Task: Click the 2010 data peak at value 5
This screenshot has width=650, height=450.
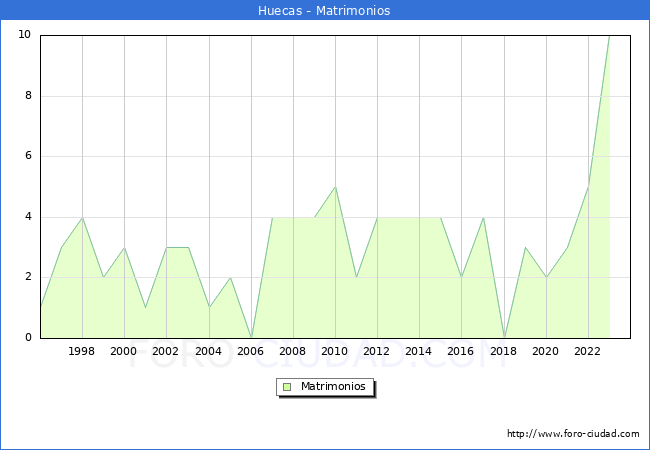Action: (x=335, y=187)
